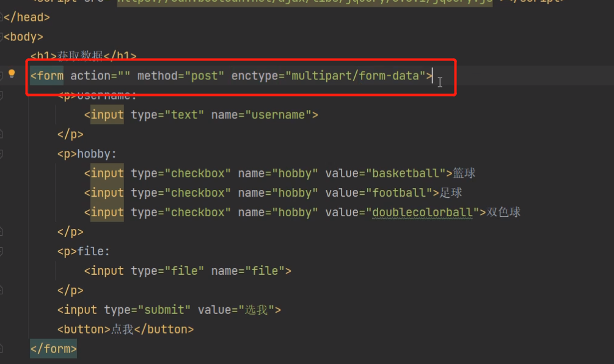Click the 点我 button text

coord(122,329)
